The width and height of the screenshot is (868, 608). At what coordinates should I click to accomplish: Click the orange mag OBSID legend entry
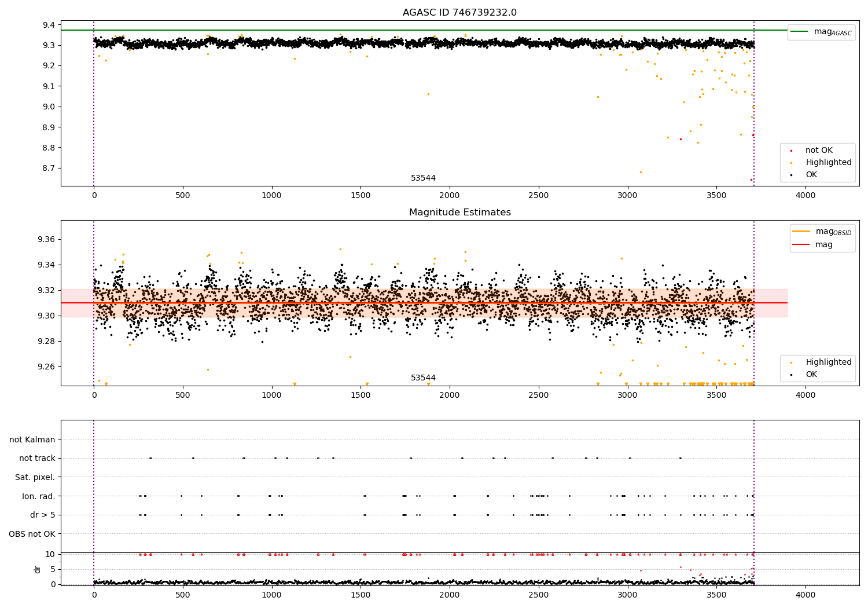(x=822, y=232)
